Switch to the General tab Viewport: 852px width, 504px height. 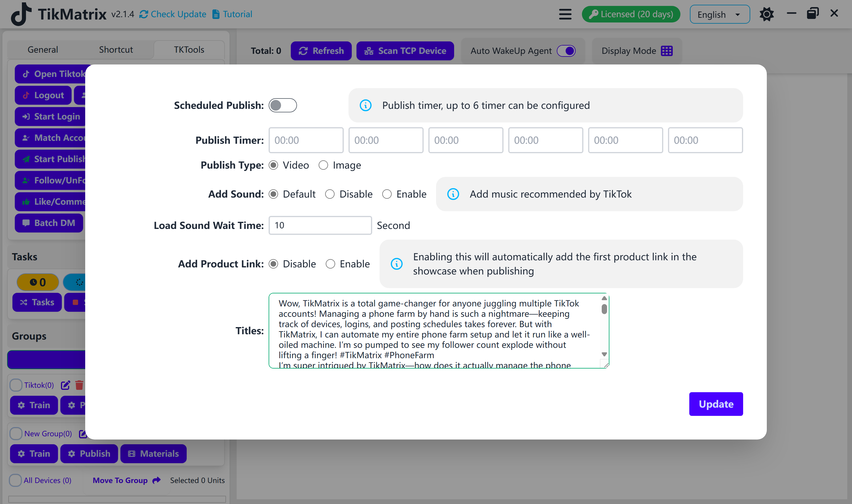42,50
